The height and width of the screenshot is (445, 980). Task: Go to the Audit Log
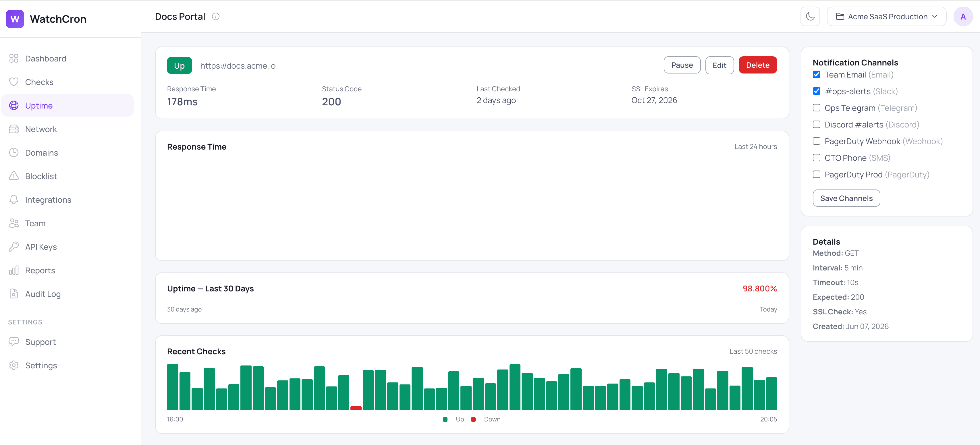(68, 294)
